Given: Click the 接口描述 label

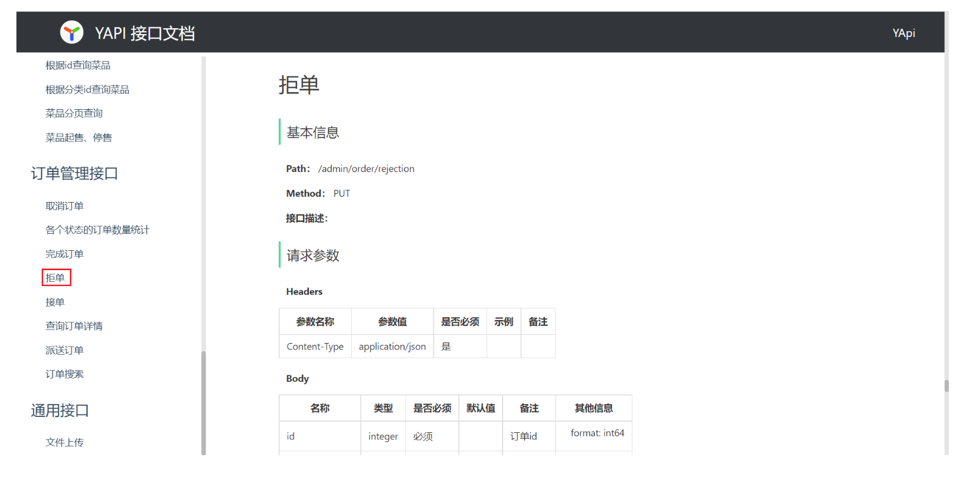Looking at the screenshot, I should [307, 218].
